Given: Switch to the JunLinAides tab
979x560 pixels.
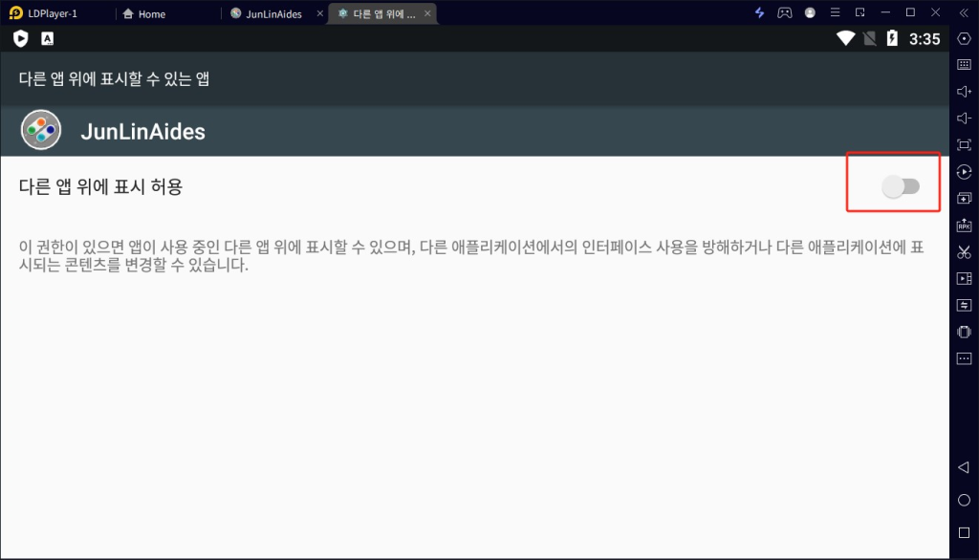Looking at the screenshot, I should pos(267,13).
